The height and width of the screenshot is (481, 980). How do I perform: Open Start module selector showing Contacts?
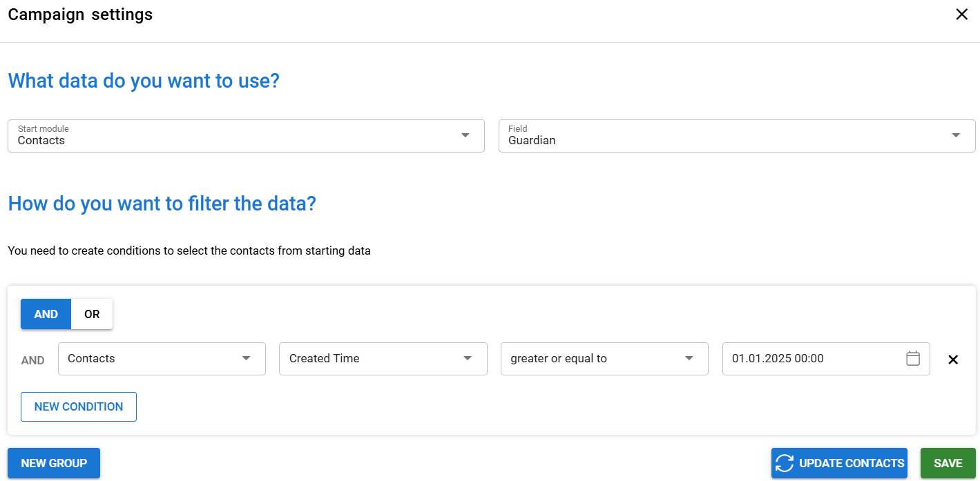click(x=235, y=136)
